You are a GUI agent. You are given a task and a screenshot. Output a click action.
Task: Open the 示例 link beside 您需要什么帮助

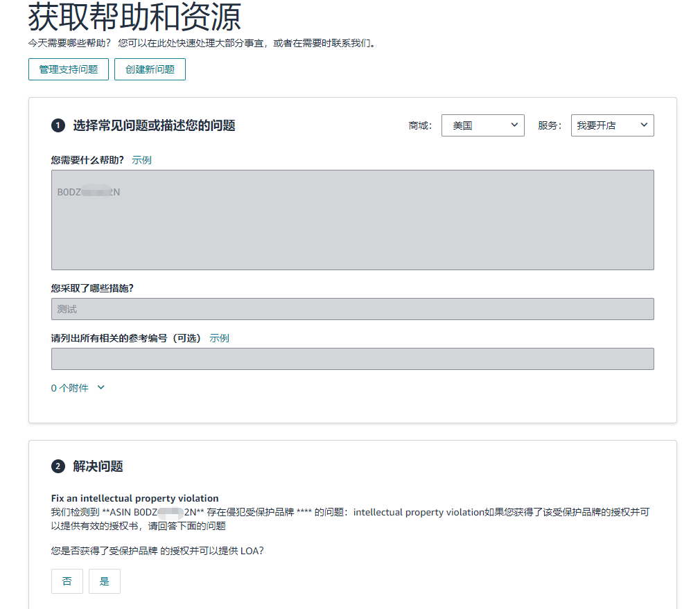(x=142, y=160)
